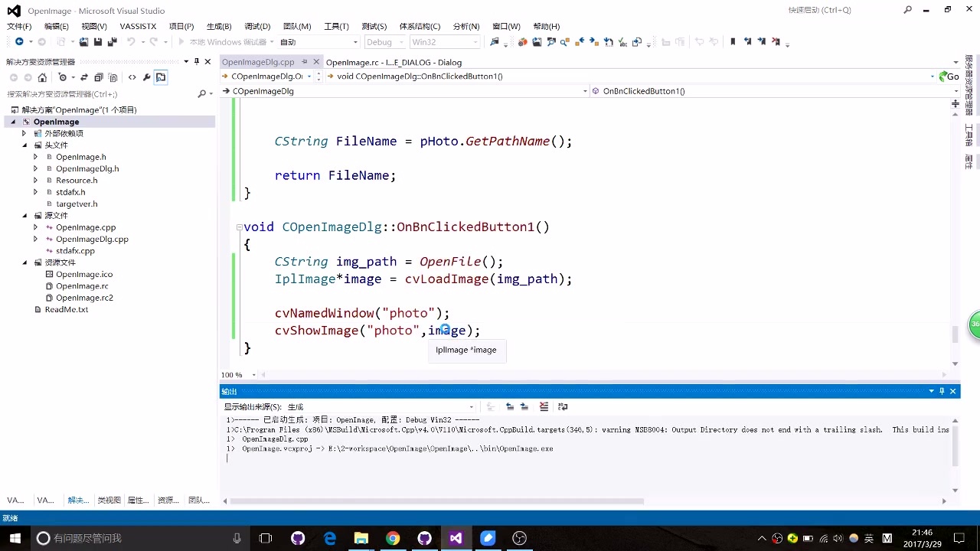This screenshot has height=551, width=980.
Task: Expand the OpenImageDlg.h node
Action: click(x=35, y=168)
